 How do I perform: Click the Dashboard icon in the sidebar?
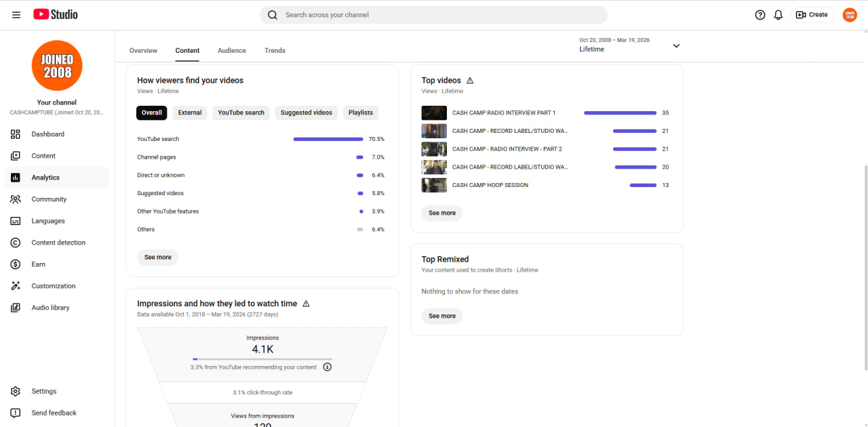[x=16, y=134]
